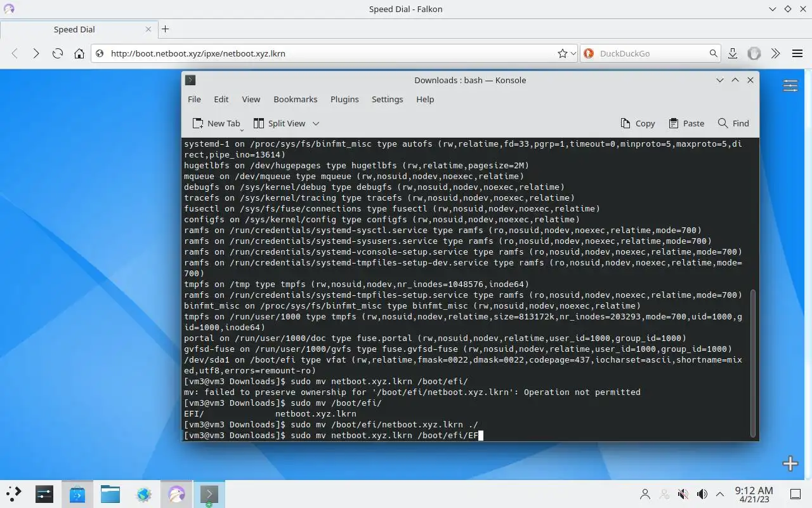Open Konsole File menu
The width and height of the screenshot is (812, 508).
tap(194, 99)
